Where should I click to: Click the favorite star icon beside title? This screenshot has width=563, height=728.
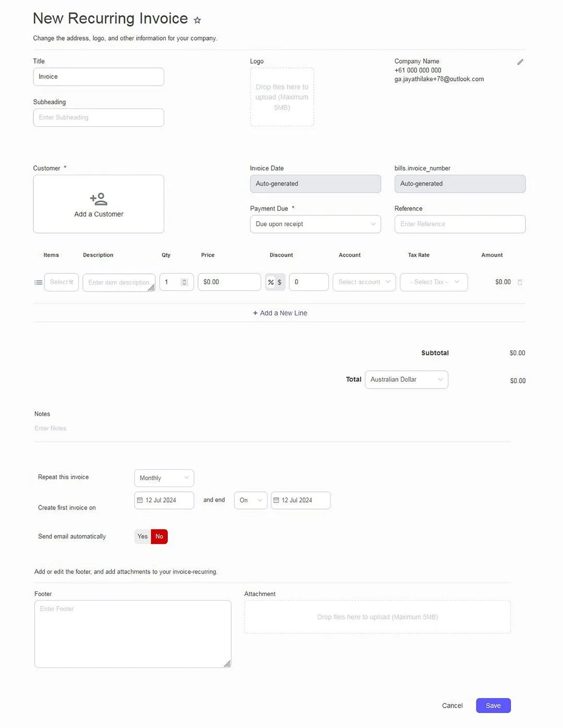point(197,20)
